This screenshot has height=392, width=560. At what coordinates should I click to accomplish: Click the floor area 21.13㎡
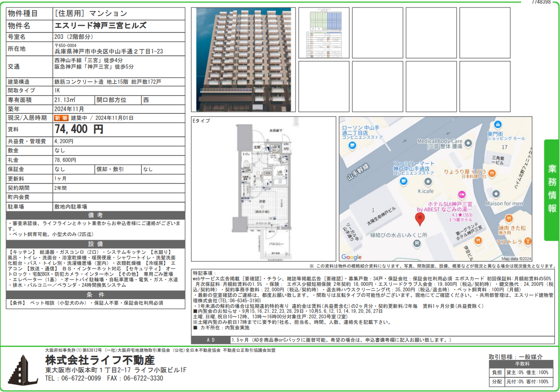(x=65, y=100)
